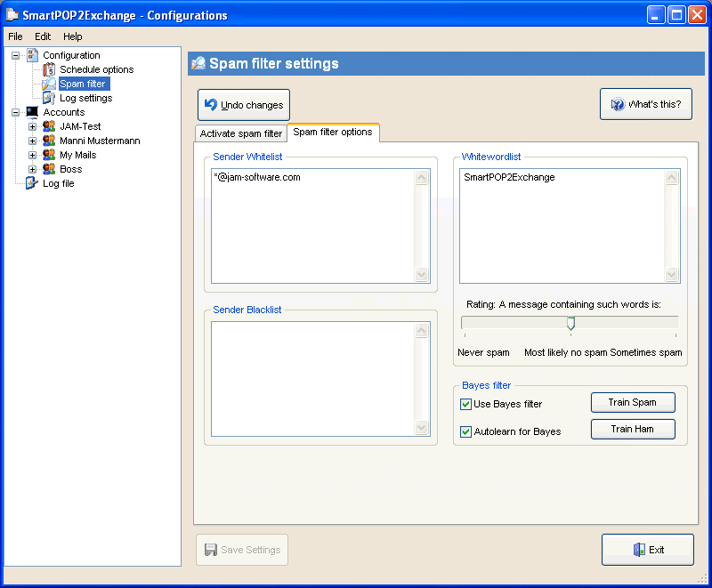Select the Spam filter options tab
This screenshot has width=712, height=588.
(x=333, y=132)
